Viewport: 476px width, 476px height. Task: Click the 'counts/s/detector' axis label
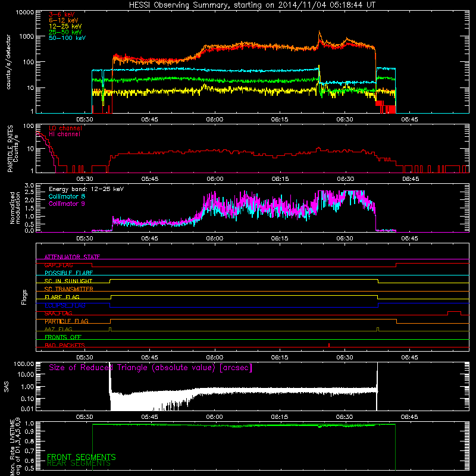[8, 62]
